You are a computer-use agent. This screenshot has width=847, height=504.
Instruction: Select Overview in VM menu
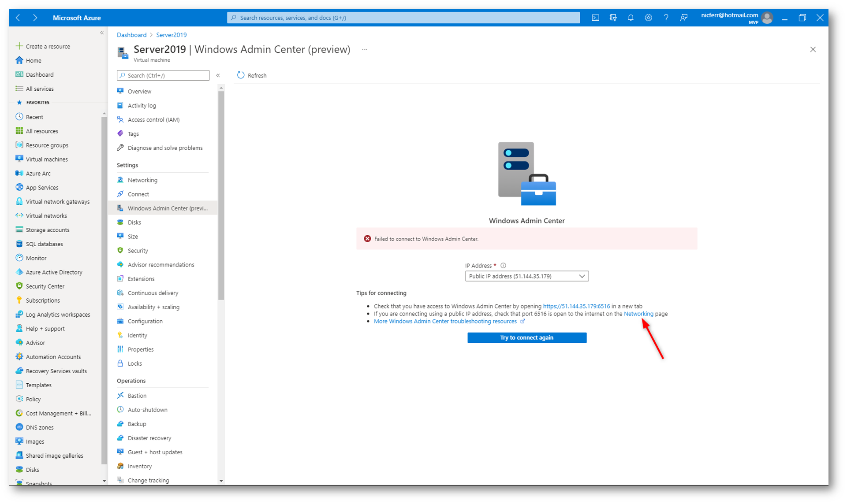click(134, 91)
